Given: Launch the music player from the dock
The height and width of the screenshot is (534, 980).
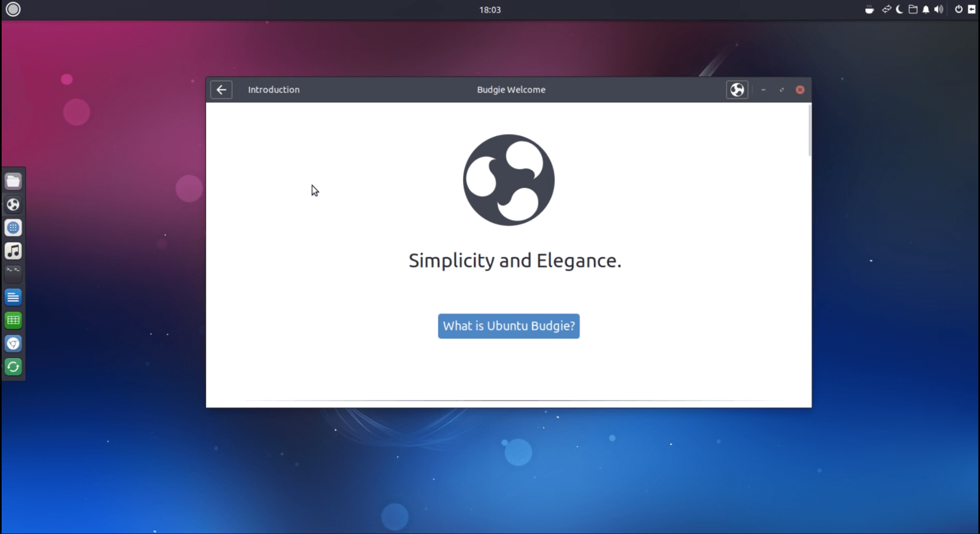Looking at the screenshot, I should (14, 251).
